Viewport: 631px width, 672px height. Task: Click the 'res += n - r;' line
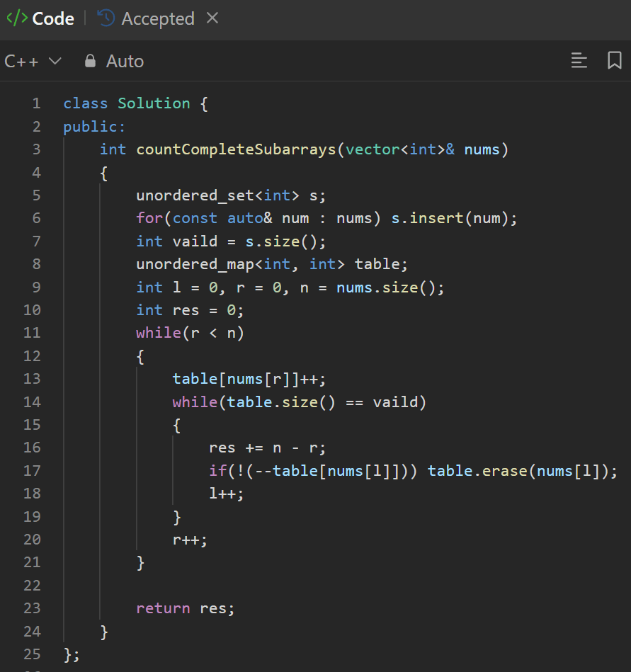tap(267, 448)
